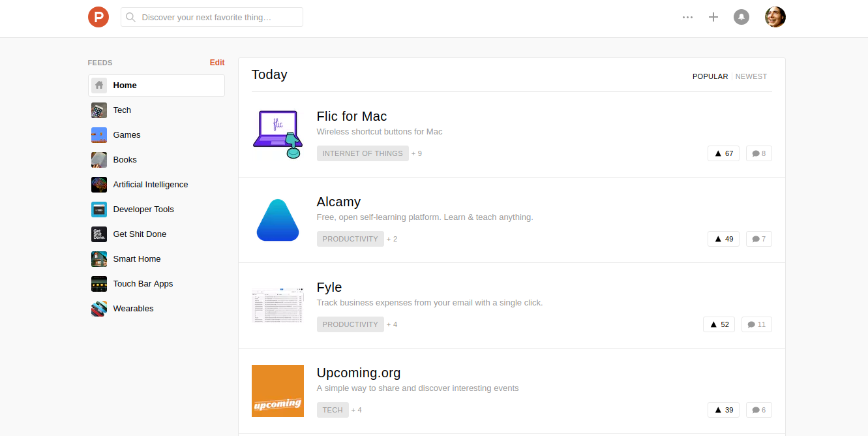Click the Alcamy gradient triangle logo
Screen dimensions: 868x436
coord(277,220)
